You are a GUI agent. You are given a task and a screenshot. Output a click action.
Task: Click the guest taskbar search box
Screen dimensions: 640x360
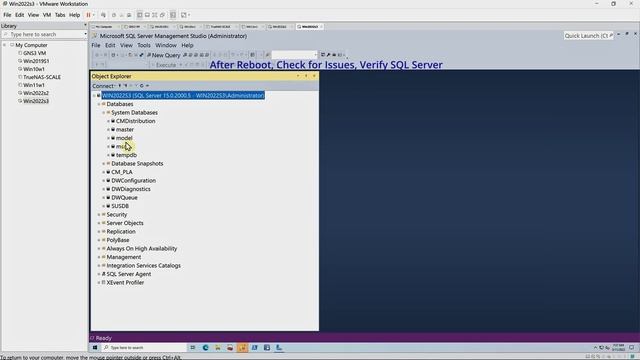click(143, 348)
